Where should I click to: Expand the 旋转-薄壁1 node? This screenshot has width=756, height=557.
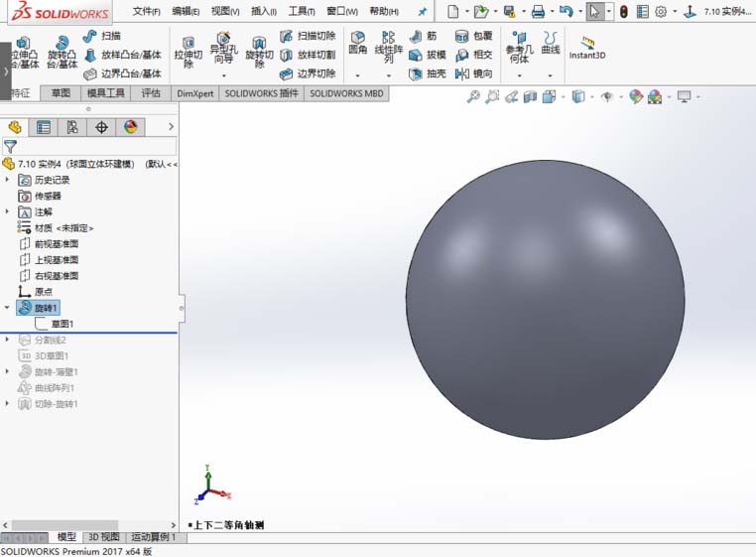[x=7, y=371]
